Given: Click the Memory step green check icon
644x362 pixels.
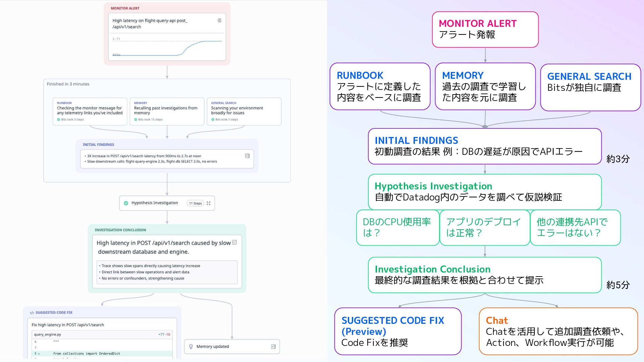Looking at the screenshot, I should (136, 120).
